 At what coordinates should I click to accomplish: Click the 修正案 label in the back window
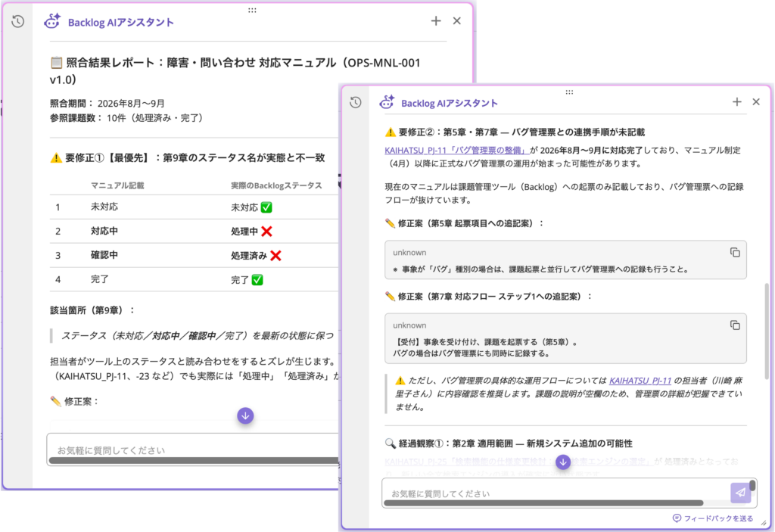coord(75,402)
